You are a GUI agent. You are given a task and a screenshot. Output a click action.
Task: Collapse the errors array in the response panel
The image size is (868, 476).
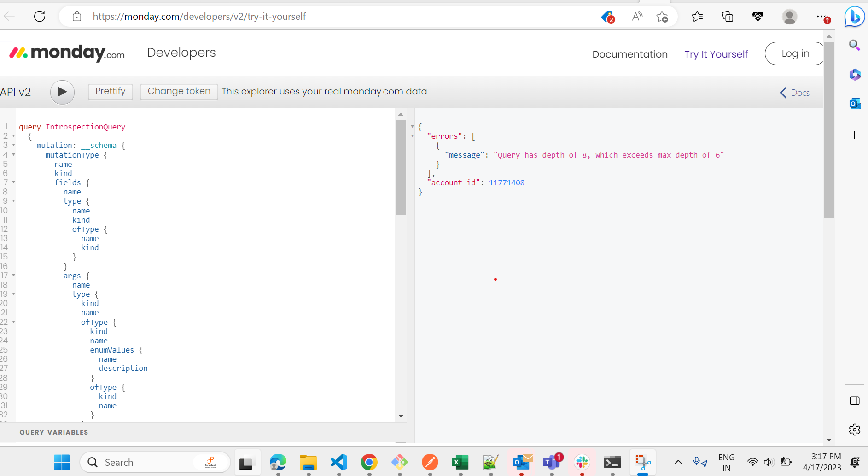pos(413,135)
